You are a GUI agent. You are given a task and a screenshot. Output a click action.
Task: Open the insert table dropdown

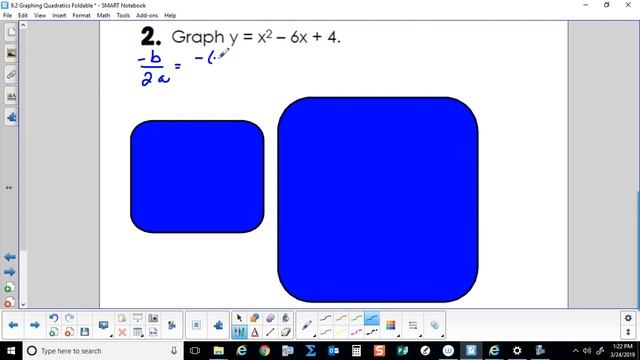pyautogui.click(x=138, y=332)
